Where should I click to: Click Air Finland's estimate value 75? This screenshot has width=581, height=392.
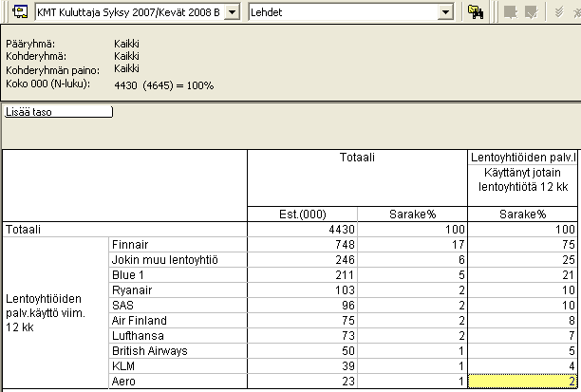(302, 321)
